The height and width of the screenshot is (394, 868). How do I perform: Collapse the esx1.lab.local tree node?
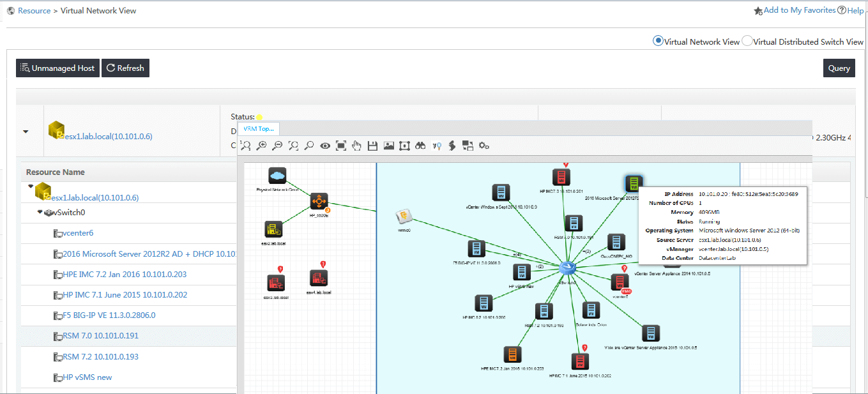(29, 186)
